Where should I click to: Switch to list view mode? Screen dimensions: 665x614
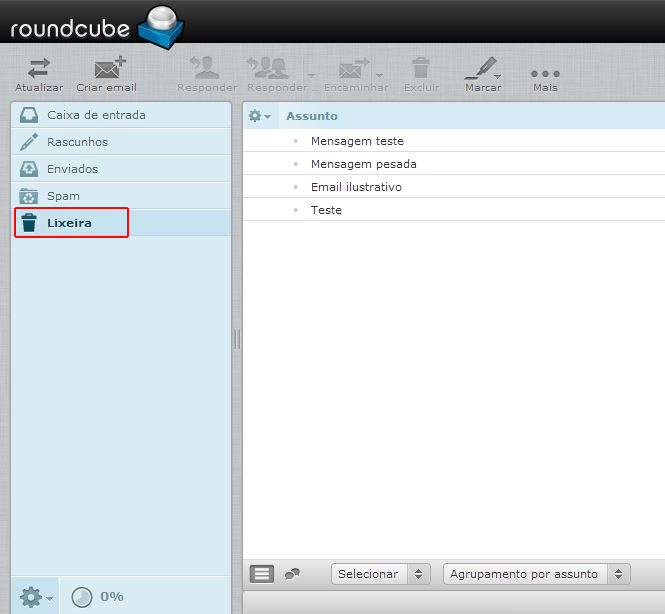pyautogui.click(x=261, y=574)
